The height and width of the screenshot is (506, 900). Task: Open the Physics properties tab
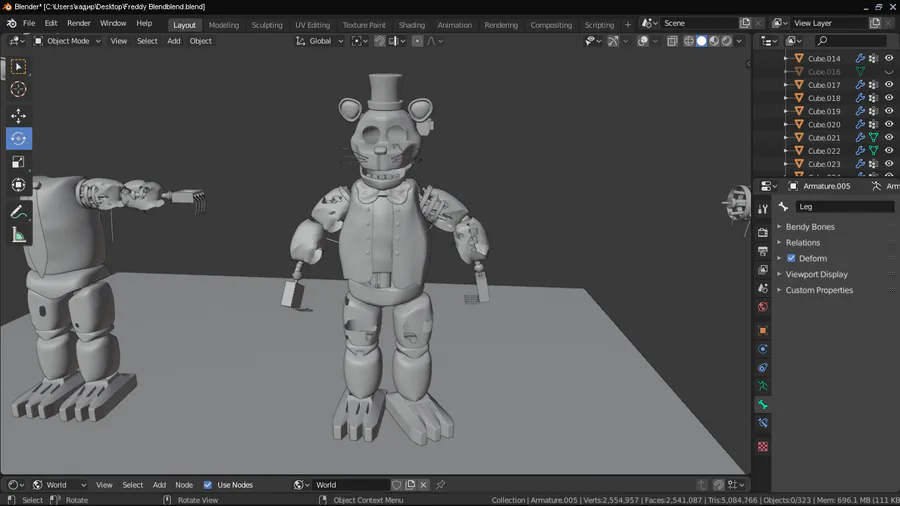[763, 349]
